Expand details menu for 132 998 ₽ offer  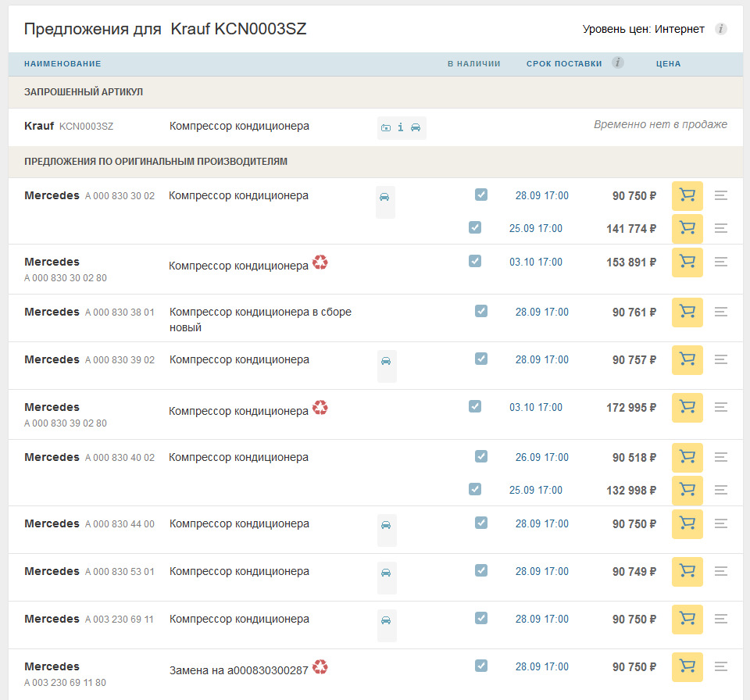[721, 490]
